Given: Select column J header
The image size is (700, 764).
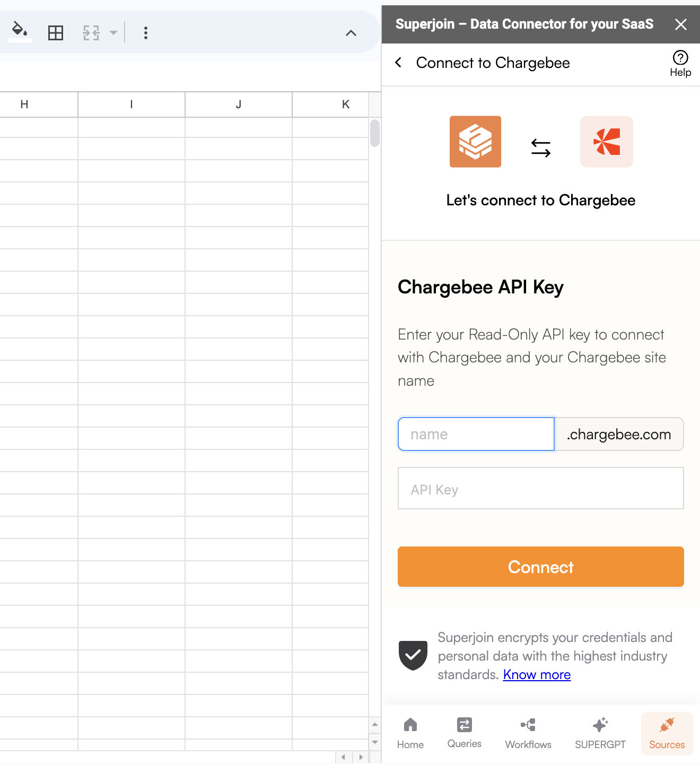Looking at the screenshot, I should coord(239,105).
